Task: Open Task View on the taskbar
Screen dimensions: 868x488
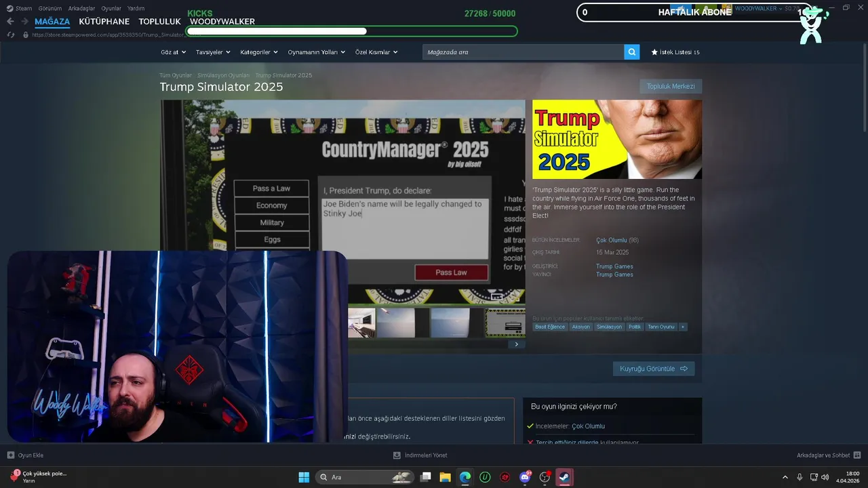Action: pyautogui.click(x=426, y=477)
